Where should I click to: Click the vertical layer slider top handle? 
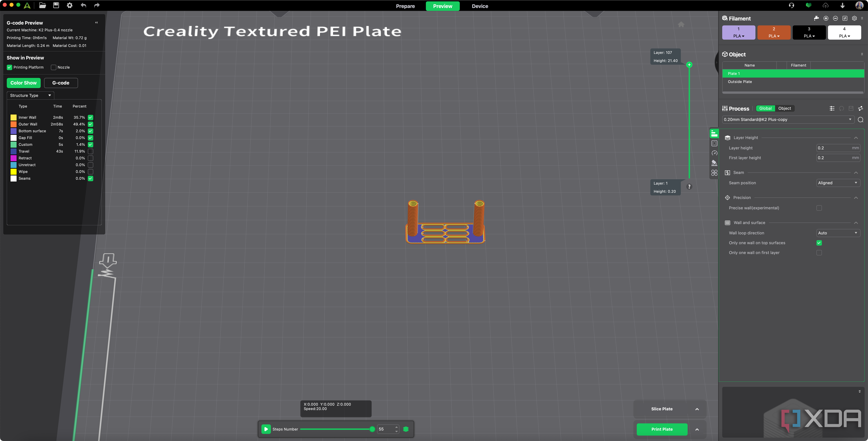tap(689, 65)
